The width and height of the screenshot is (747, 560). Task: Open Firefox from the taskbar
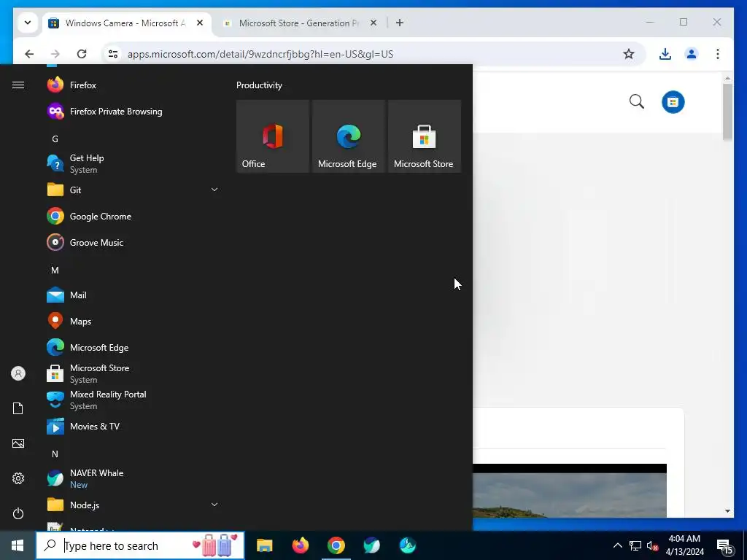pos(300,545)
